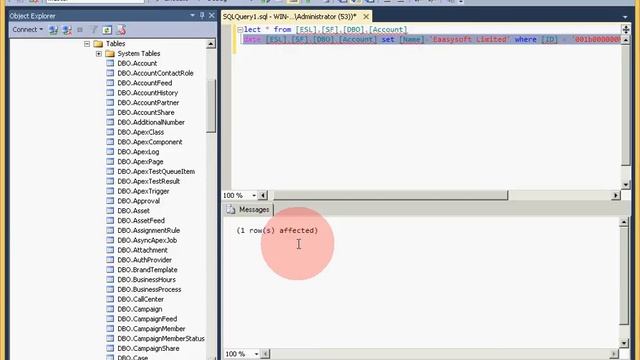This screenshot has height=360, width=640.
Task: Click right arrow of editor horizontal scrollbar
Action: [616, 196]
